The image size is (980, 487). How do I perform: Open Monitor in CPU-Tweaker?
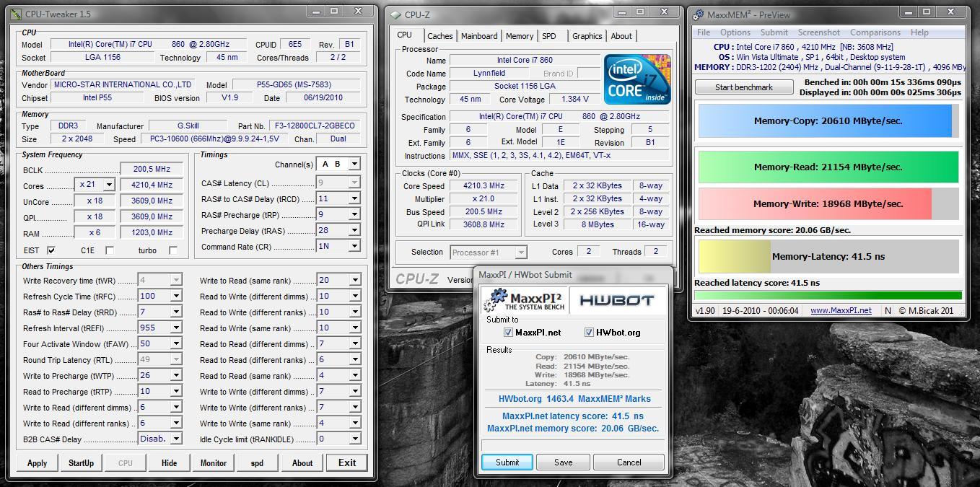pos(214,463)
